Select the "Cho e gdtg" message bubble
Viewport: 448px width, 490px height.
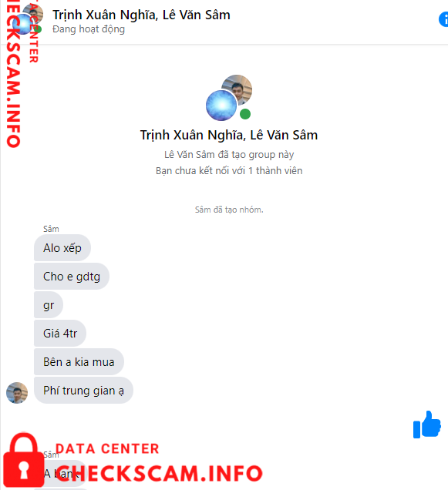[72, 277]
